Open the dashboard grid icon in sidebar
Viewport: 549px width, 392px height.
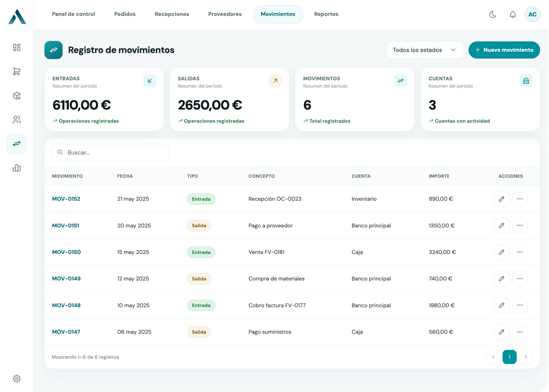17,48
